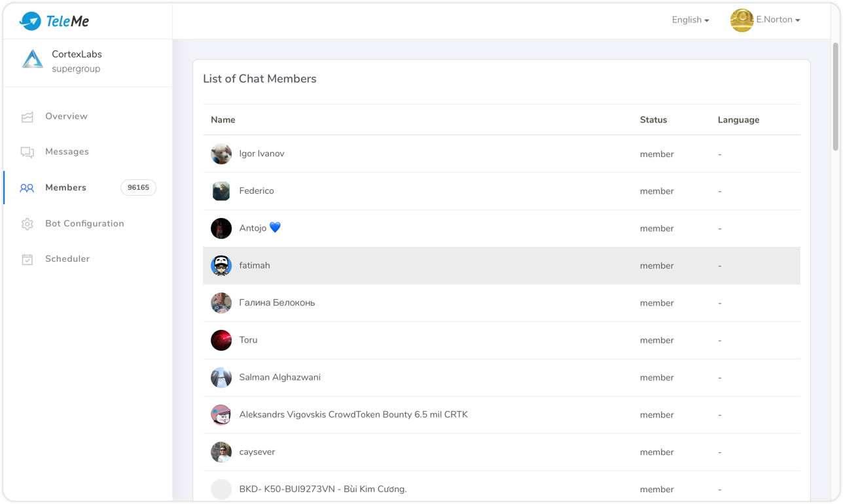Image resolution: width=843 pixels, height=504 pixels.
Task: Click Salman Alghazwani's avatar
Action: 221,378
